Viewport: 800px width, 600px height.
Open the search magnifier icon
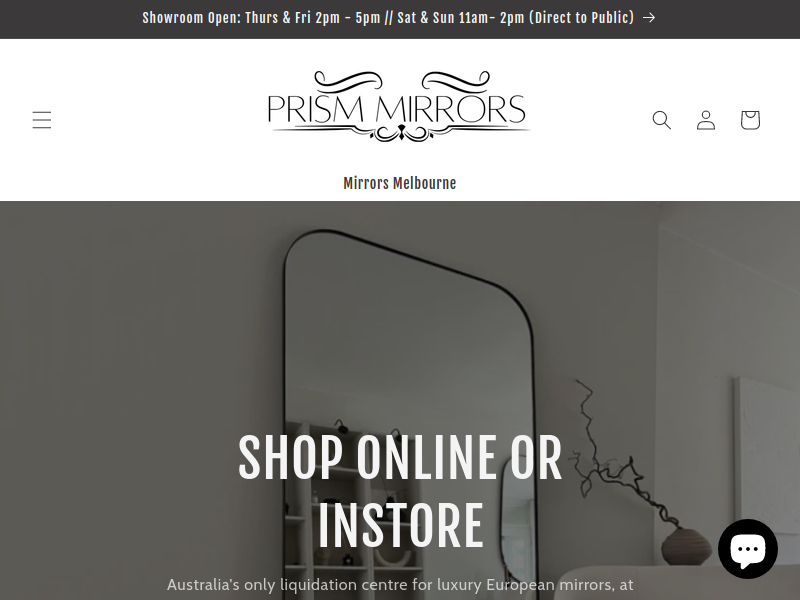coord(662,120)
